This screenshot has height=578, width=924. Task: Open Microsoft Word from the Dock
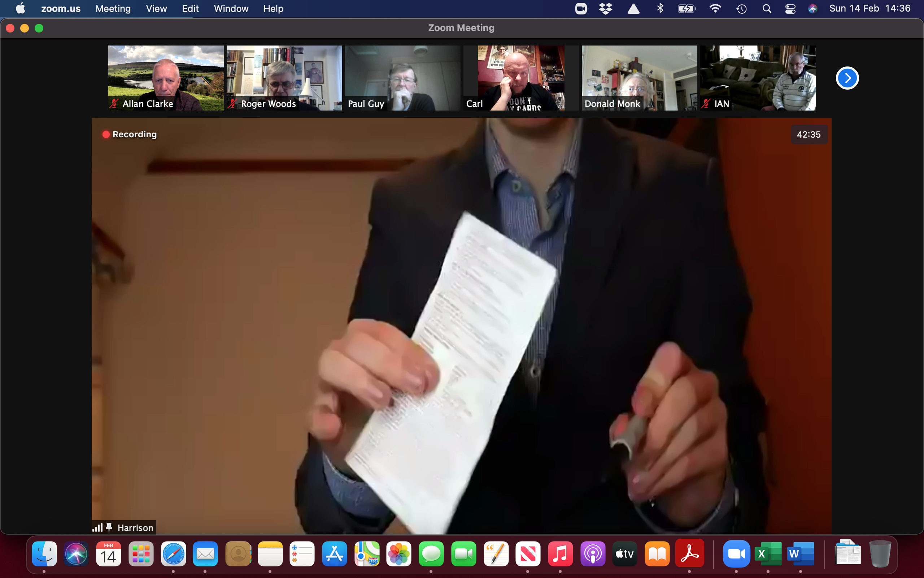click(x=800, y=553)
